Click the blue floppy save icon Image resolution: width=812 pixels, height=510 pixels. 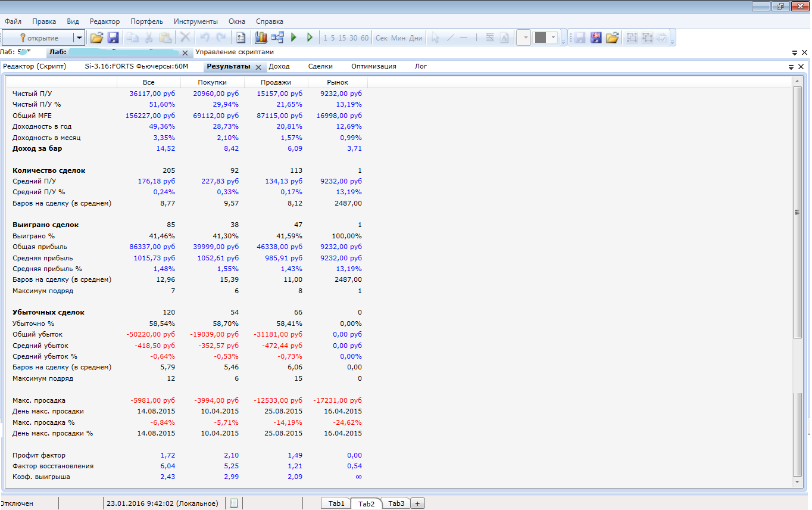click(113, 38)
